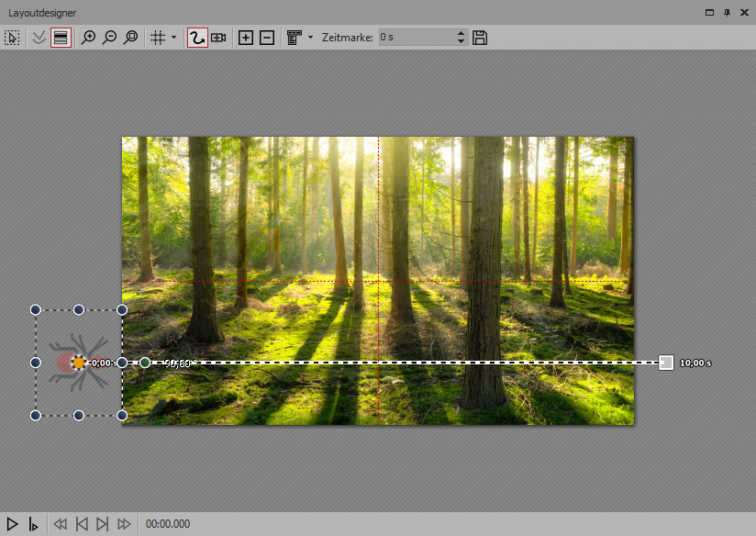The width and height of the screenshot is (756, 536).
Task: Open the alignment tool dropdown arrow
Action: point(310,38)
